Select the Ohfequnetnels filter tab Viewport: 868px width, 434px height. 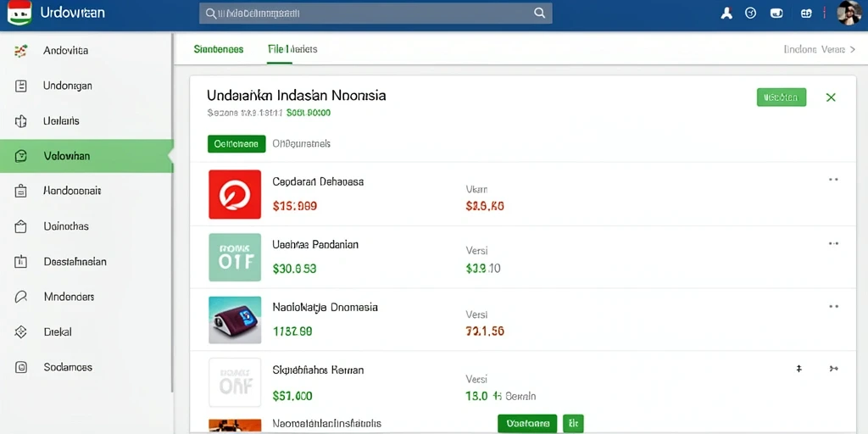301,144
